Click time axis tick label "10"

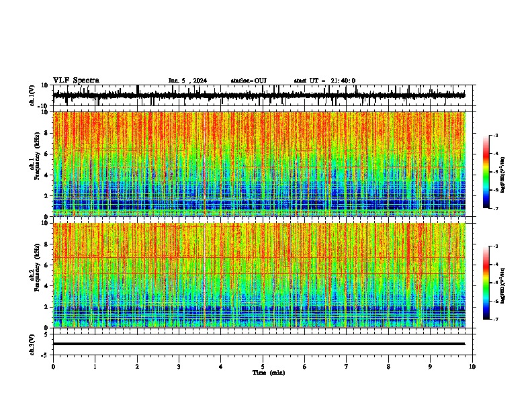(472, 367)
